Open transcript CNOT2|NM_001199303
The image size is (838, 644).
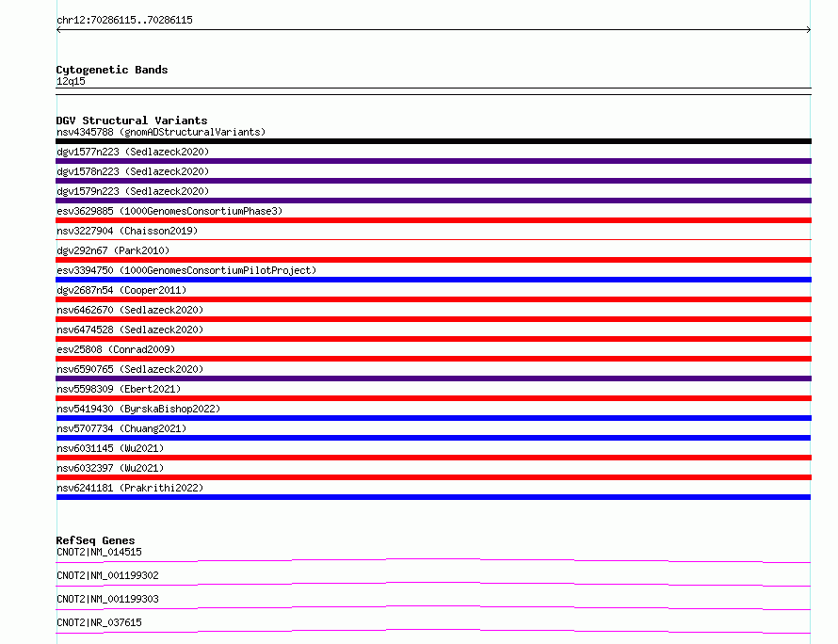pyautogui.click(x=107, y=599)
